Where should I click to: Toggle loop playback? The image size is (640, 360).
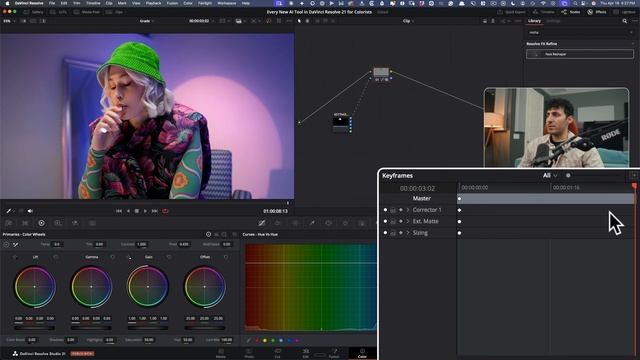(165, 211)
